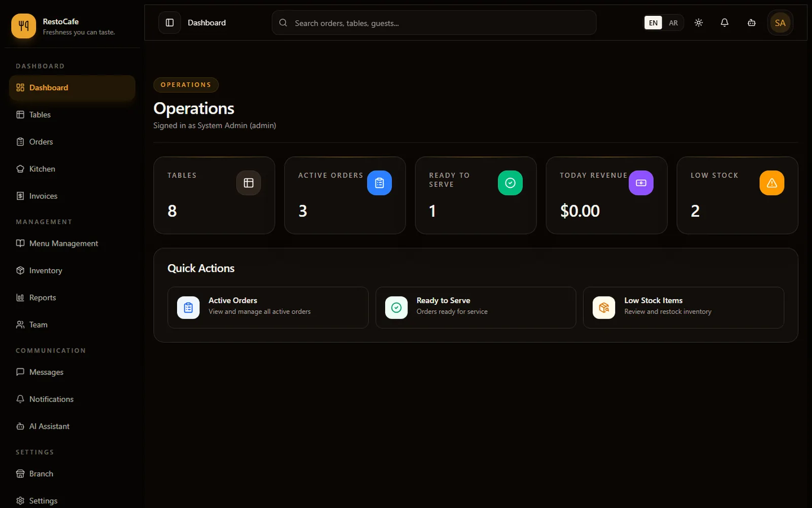Click the Notifications bell icon in sidebar
Viewport: 812px width, 508px height.
point(20,399)
